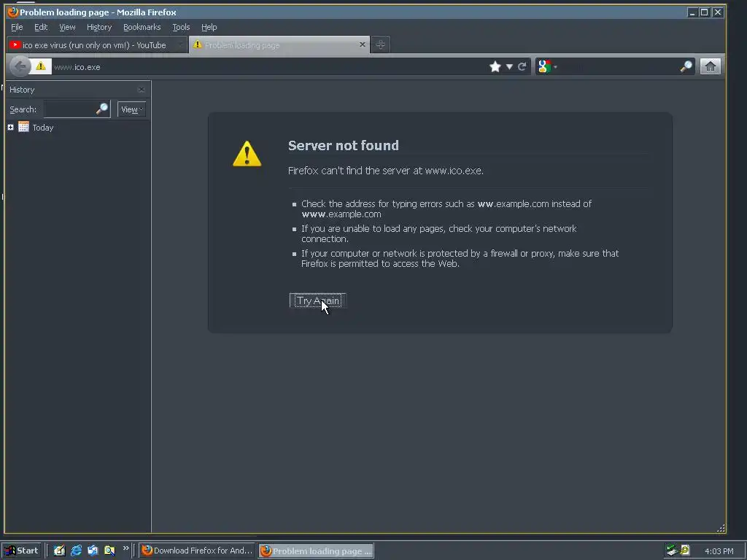
Task: Switch to the ico exe virus YouTube tab
Action: (97, 45)
